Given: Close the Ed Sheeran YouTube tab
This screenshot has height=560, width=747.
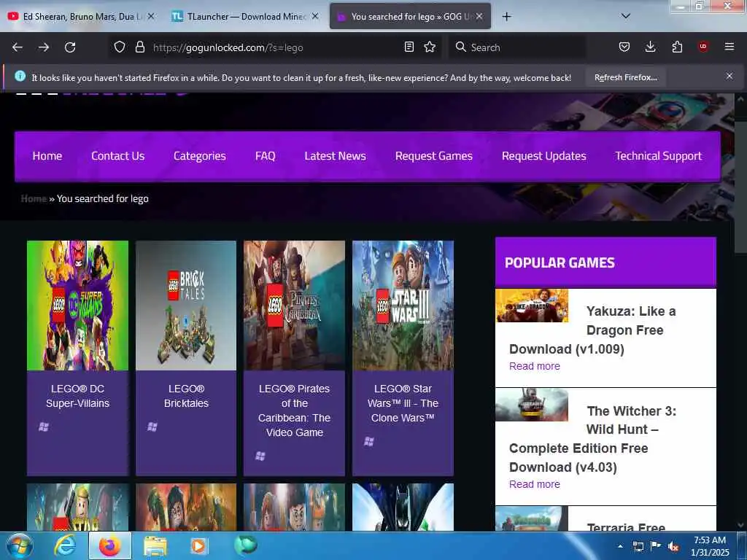Looking at the screenshot, I should (x=151, y=16).
